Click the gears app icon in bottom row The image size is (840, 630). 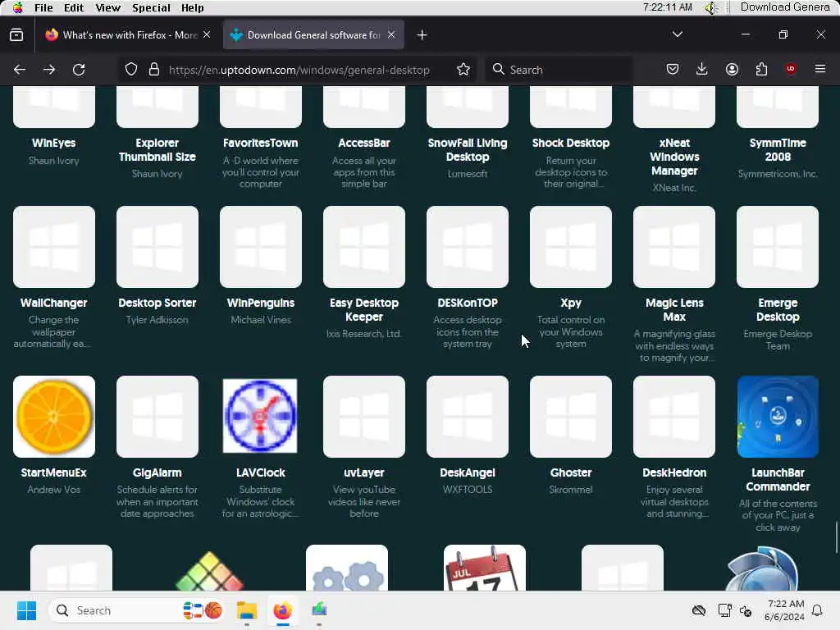click(347, 568)
